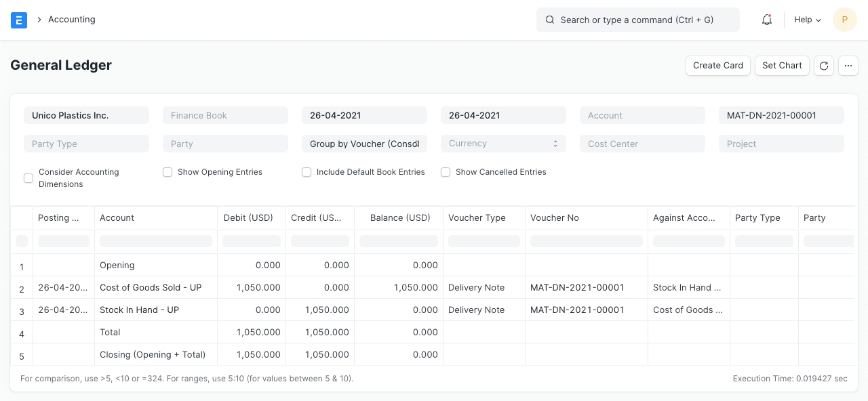Viewport: 868px width, 401px height.
Task: Click the refresh report icon
Action: tap(824, 66)
